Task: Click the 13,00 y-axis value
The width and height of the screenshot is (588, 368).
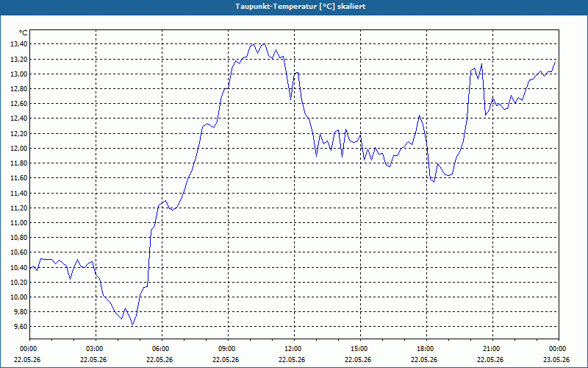Action: (x=20, y=74)
